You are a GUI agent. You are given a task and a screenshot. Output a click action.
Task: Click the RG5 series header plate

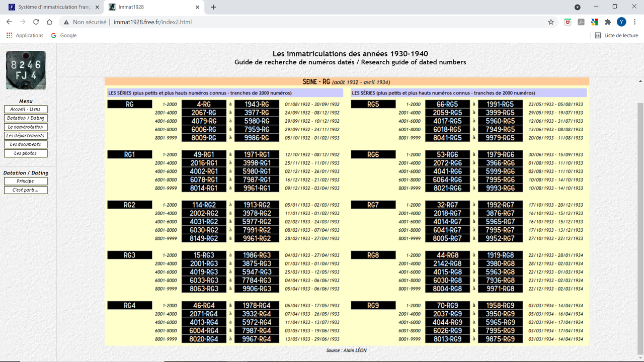[373, 104]
